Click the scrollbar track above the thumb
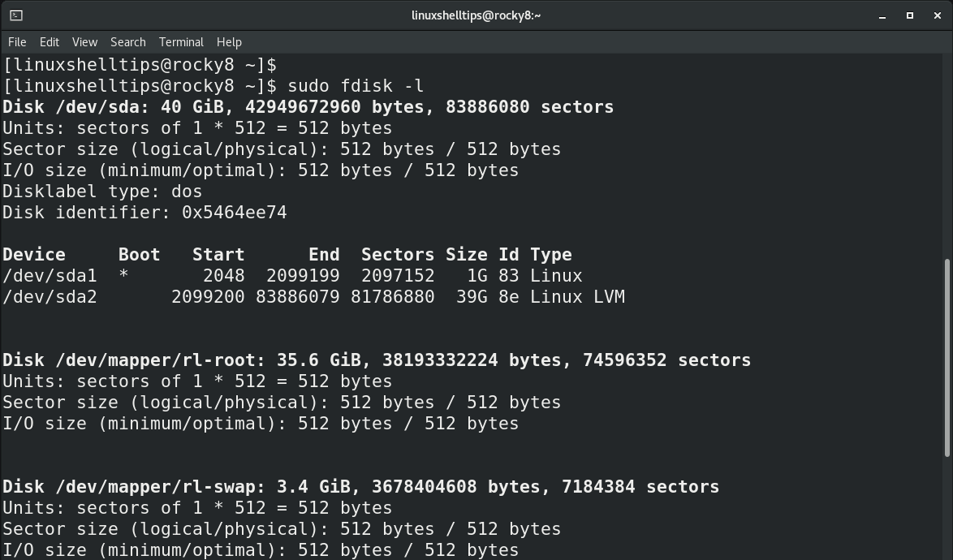953x560 pixels. tap(947, 156)
